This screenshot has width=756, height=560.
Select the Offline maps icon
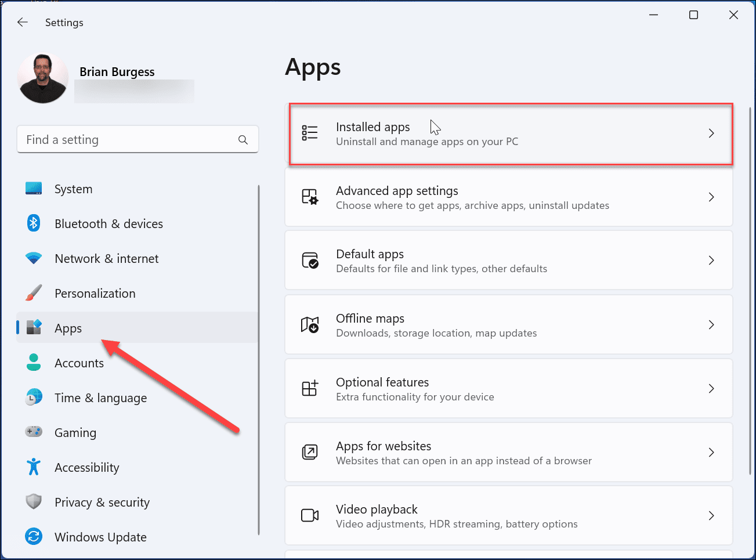(310, 325)
